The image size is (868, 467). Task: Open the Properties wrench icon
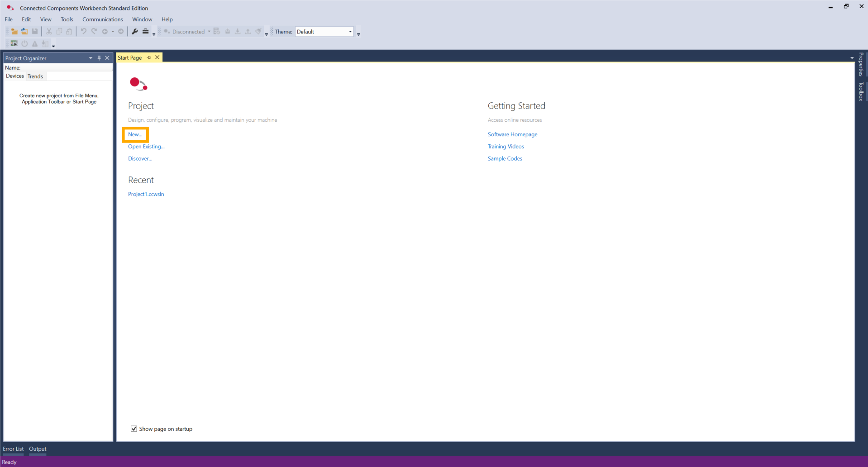tap(135, 32)
